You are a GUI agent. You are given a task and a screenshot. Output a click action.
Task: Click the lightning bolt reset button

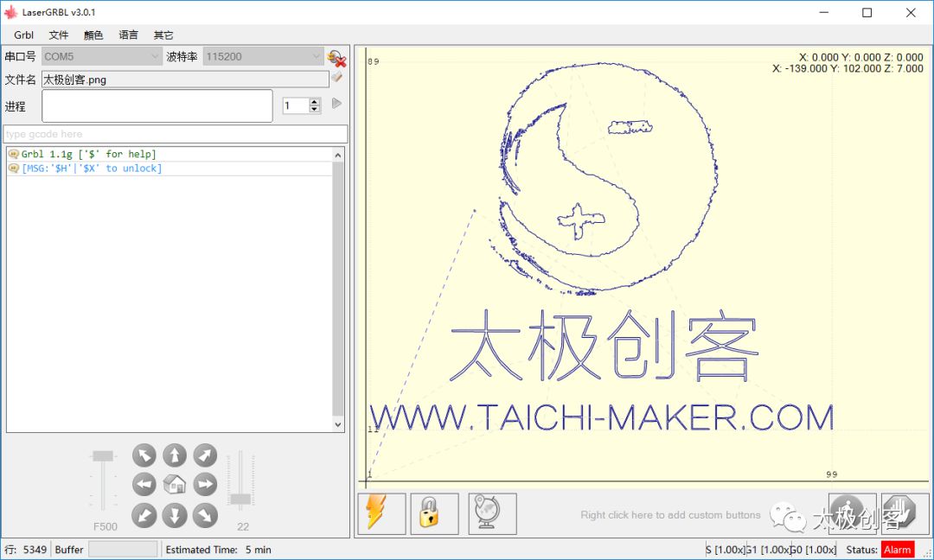click(382, 513)
